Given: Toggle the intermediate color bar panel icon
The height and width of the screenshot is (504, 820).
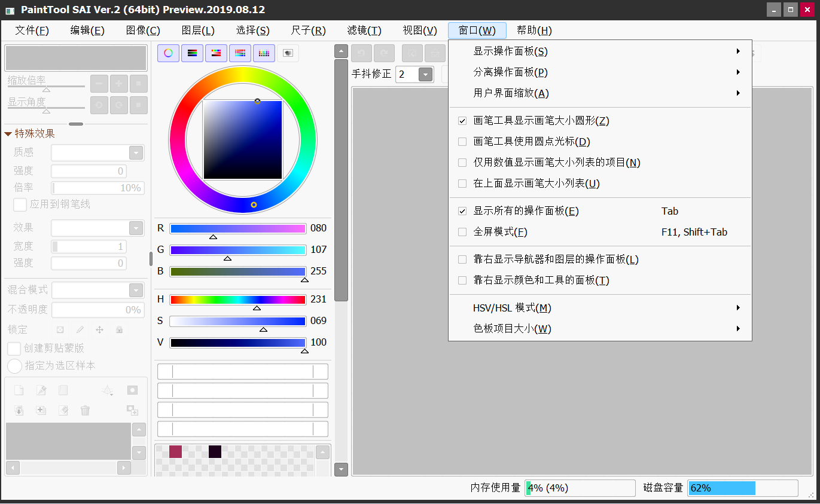Looking at the screenshot, I should 240,53.
